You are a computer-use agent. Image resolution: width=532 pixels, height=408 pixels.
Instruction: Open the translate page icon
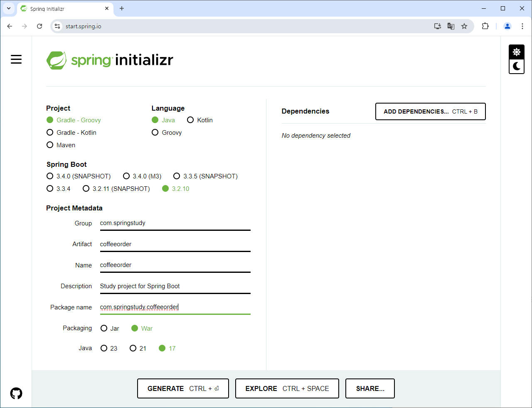451,26
